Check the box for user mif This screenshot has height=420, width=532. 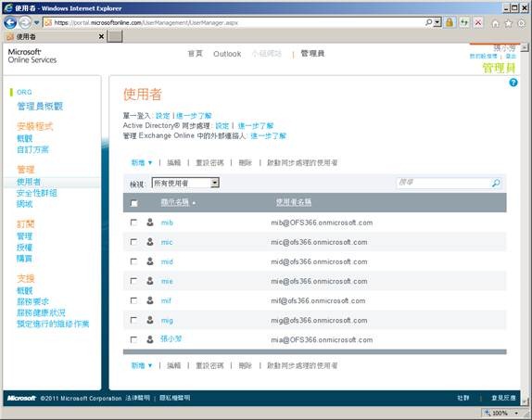pos(134,300)
